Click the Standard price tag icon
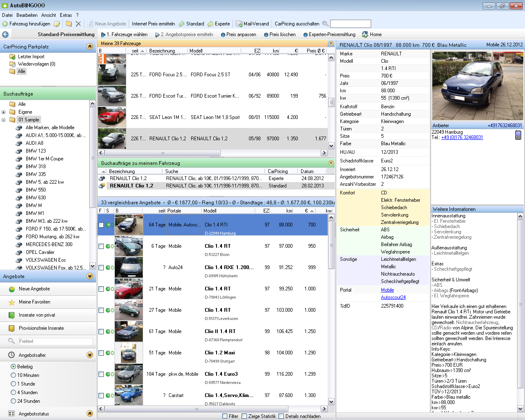This screenshot has height=420, width=525. [182, 24]
